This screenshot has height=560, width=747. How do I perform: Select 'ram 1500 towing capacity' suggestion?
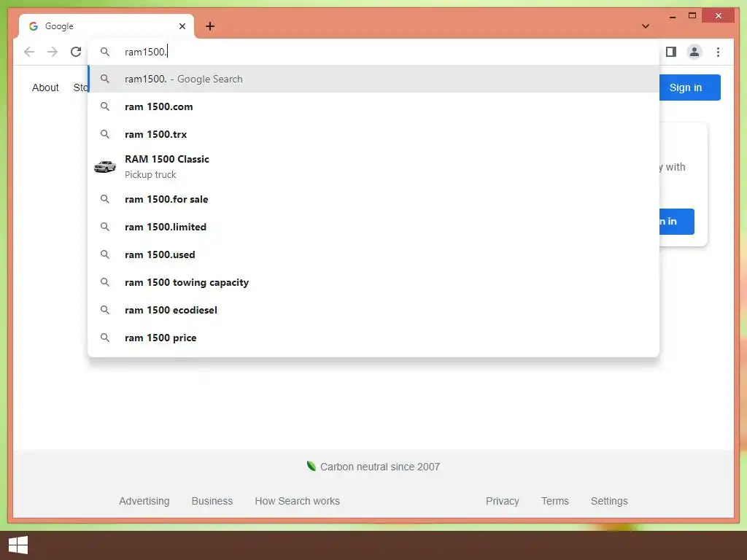coord(374,282)
